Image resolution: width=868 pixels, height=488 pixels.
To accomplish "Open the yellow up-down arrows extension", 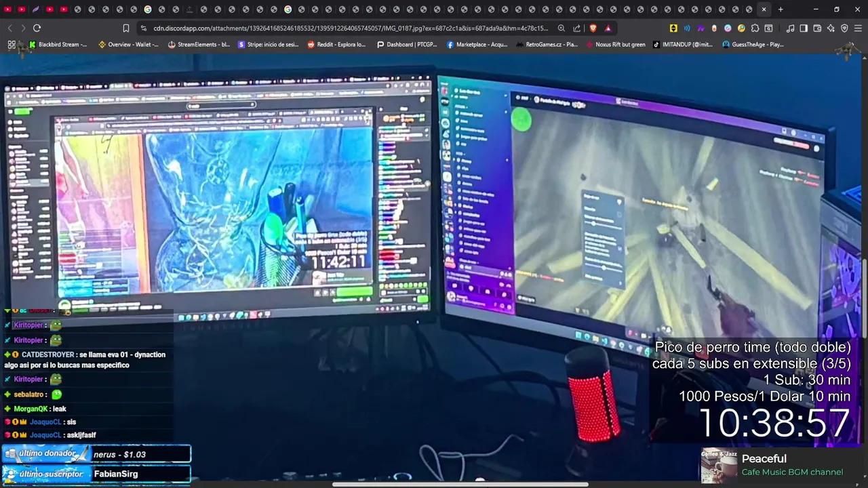I will coord(673,28).
